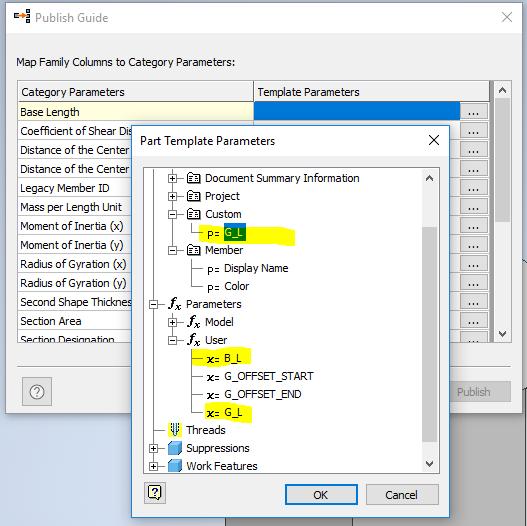Click OK in Part Template Parameters
The height and width of the screenshot is (526, 527).
(321, 494)
